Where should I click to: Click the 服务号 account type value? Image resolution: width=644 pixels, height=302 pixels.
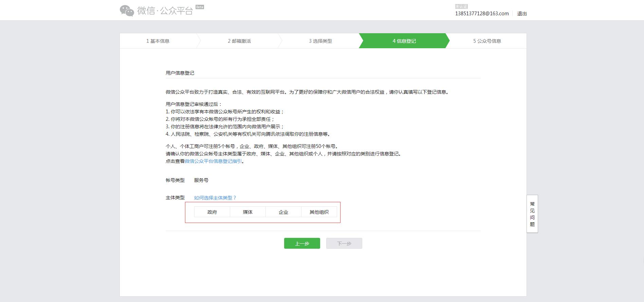click(201, 180)
